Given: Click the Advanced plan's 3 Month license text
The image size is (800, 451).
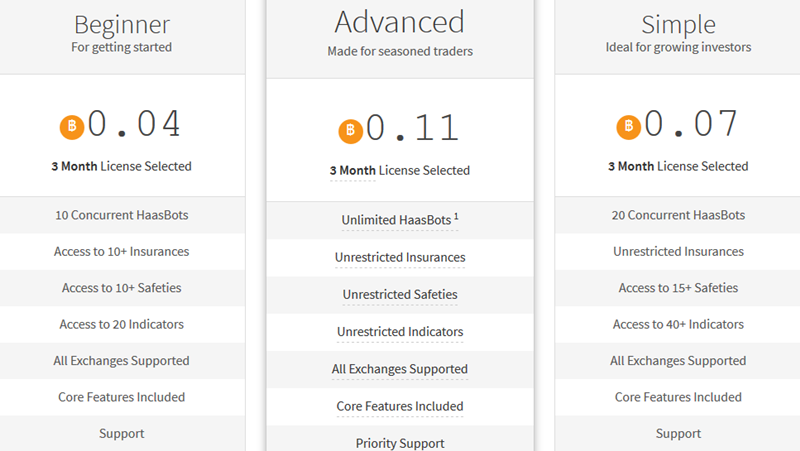Looking at the screenshot, I should point(352,171).
